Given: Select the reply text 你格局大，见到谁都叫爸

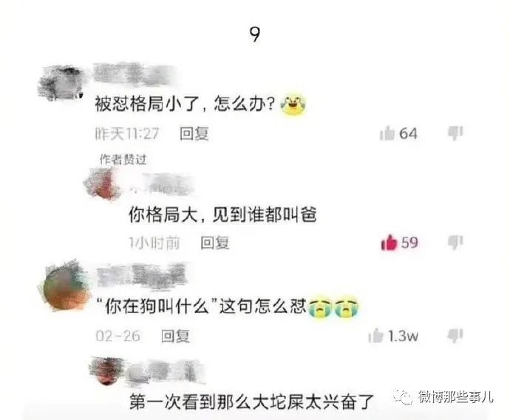Looking at the screenshot, I should point(222,215).
